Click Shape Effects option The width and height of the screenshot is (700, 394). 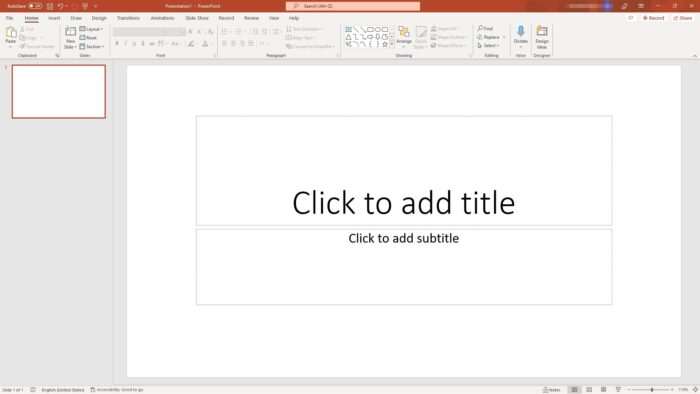[x=448, y=46]
